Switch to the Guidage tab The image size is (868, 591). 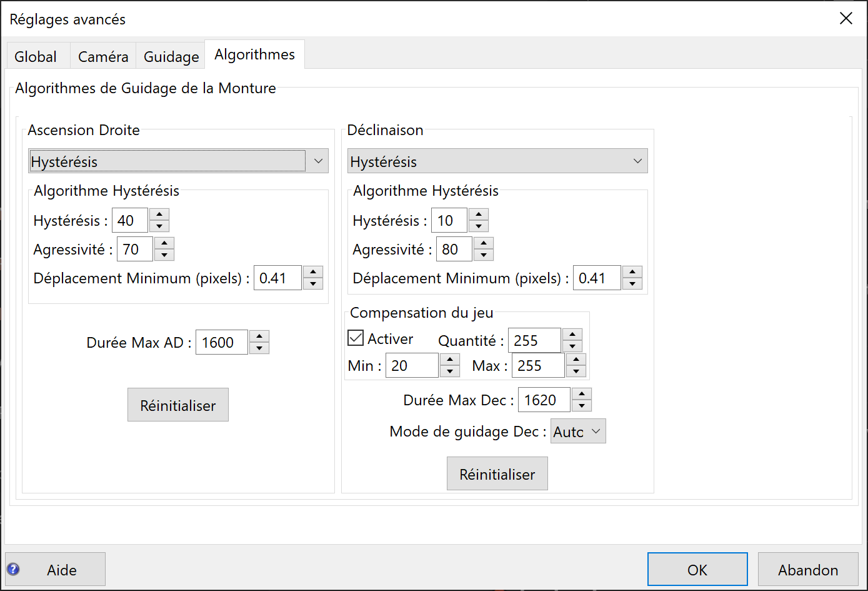(x=171, y=56)
